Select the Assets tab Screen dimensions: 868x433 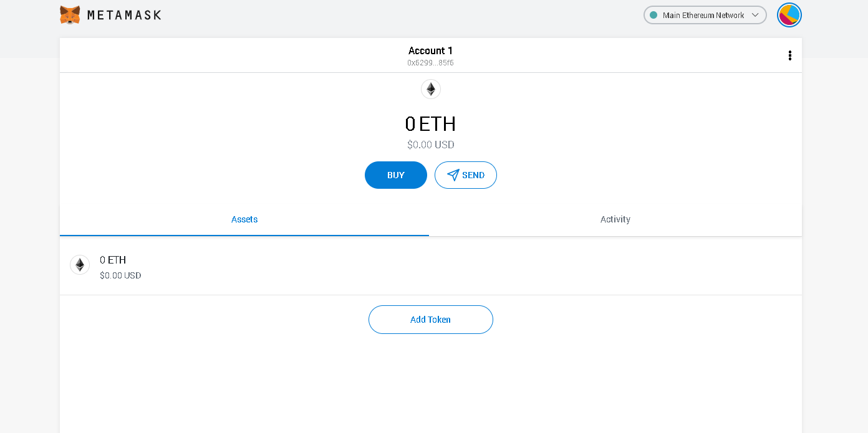244,219
